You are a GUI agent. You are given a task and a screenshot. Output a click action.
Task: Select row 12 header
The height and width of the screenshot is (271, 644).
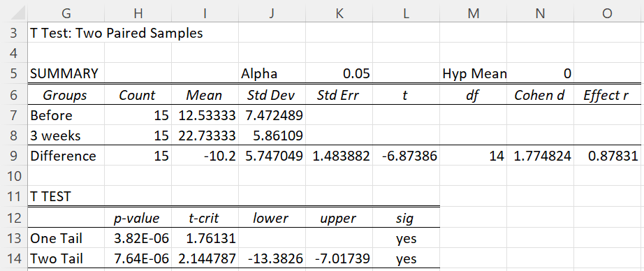13,218
